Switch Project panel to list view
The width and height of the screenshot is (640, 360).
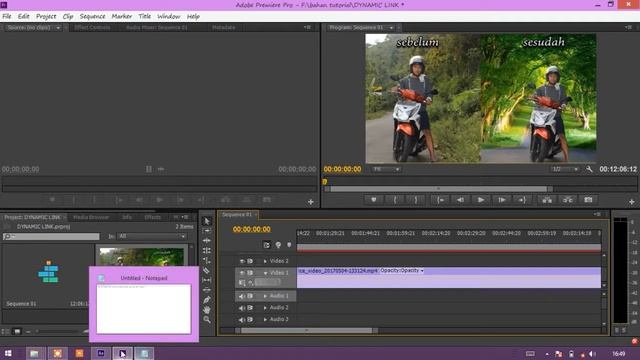[x=6, y=331]
